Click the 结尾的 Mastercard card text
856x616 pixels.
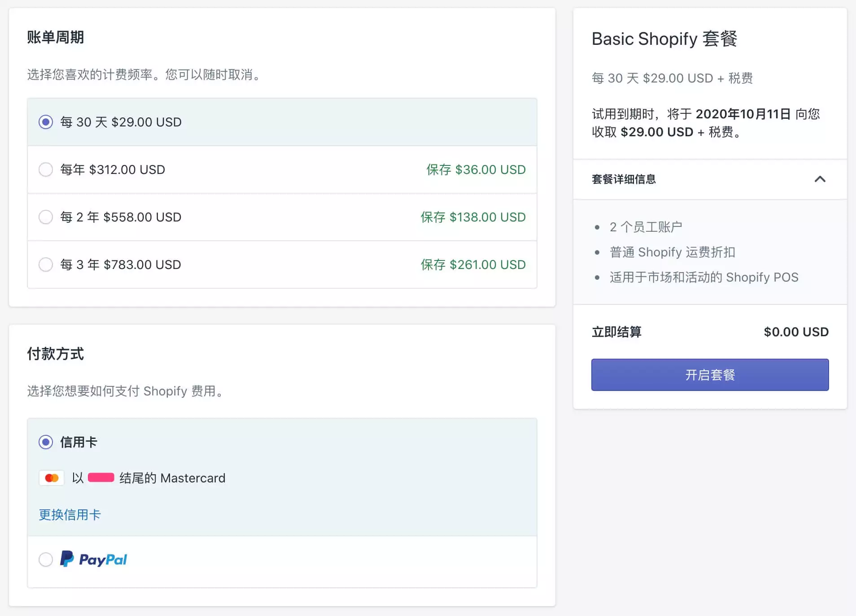[172, 478]
